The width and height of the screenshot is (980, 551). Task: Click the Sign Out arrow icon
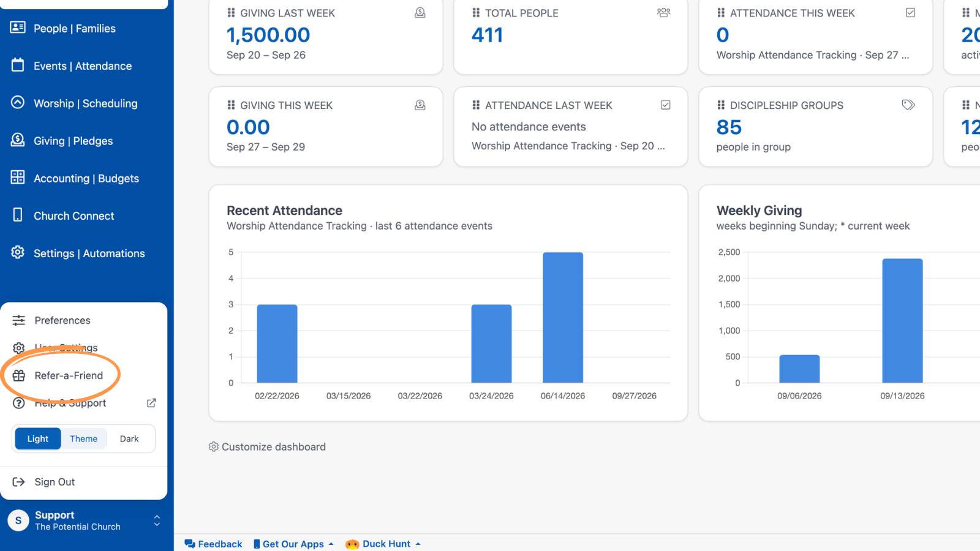point(19,482)
